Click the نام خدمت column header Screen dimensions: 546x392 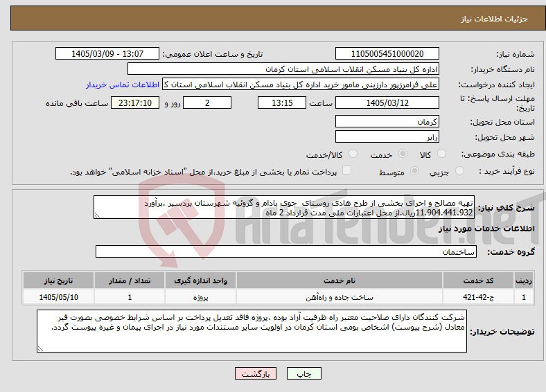point(340,280)
